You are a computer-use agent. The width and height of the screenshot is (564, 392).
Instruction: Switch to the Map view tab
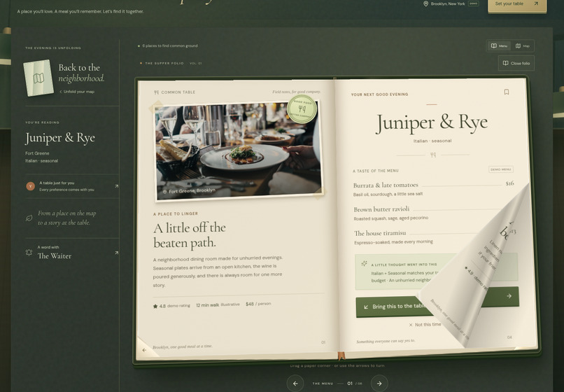pos(522,45)
